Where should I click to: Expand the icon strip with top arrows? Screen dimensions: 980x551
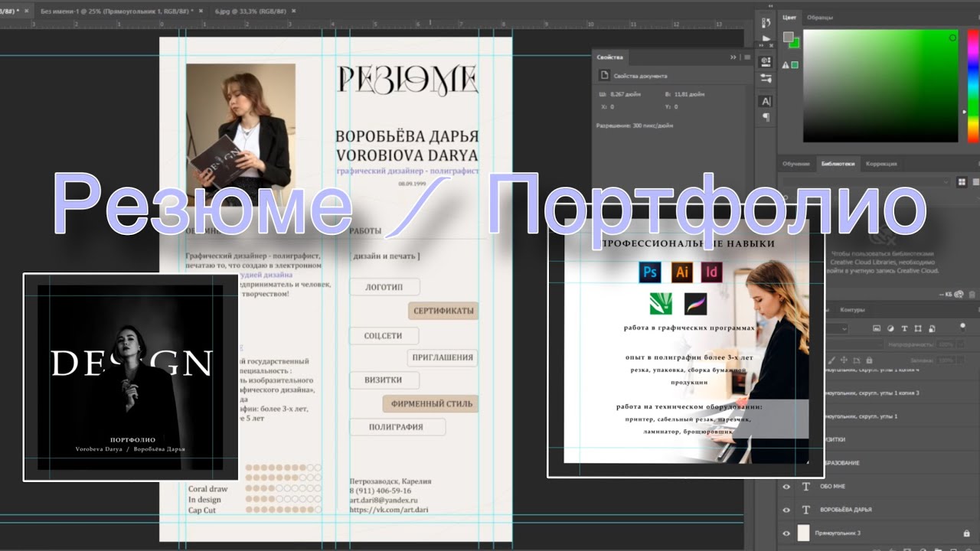click(770, 6)
